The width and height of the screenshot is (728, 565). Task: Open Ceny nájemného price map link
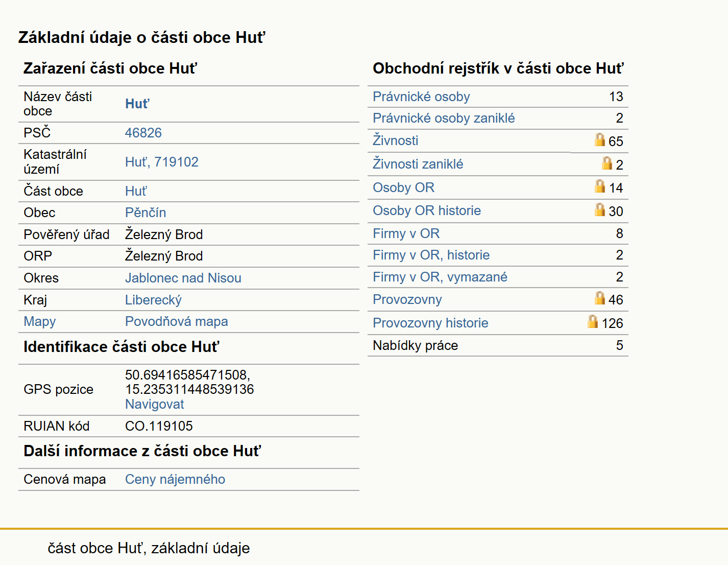175,479
